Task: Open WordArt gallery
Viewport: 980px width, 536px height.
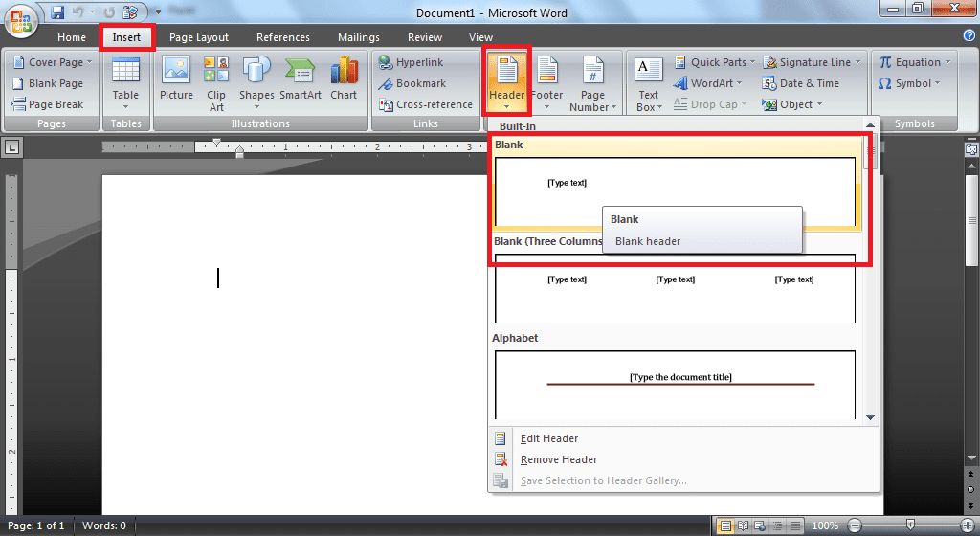Action: pos(707,83)
